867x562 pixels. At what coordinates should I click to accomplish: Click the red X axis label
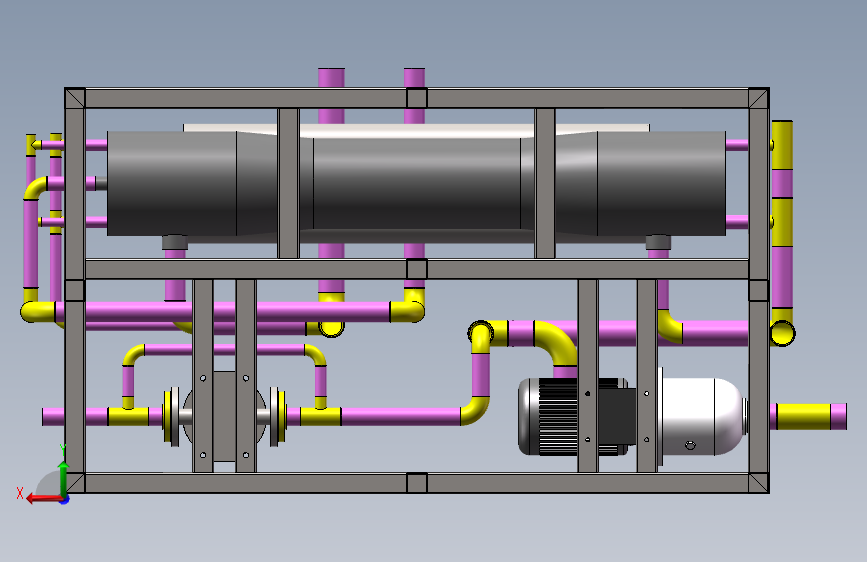tap(20, 493)
